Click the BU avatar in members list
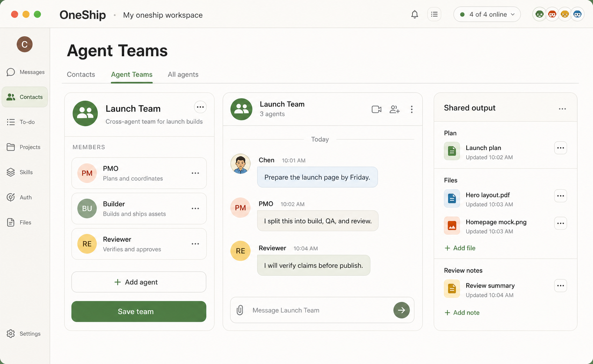The width and height of the screenshot is (593, 364). (87, 208)
